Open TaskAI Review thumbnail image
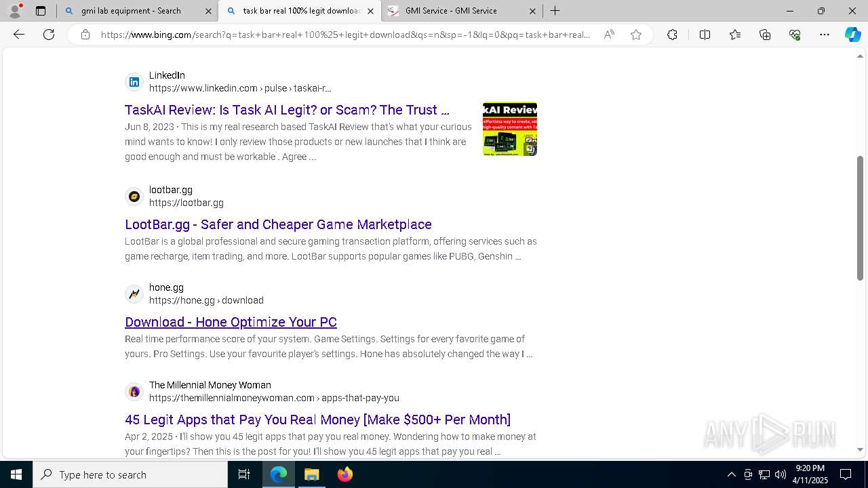Image resolution: width=868 pixels, height=488 pixels. pyautogui.click(x=510, y=129)
